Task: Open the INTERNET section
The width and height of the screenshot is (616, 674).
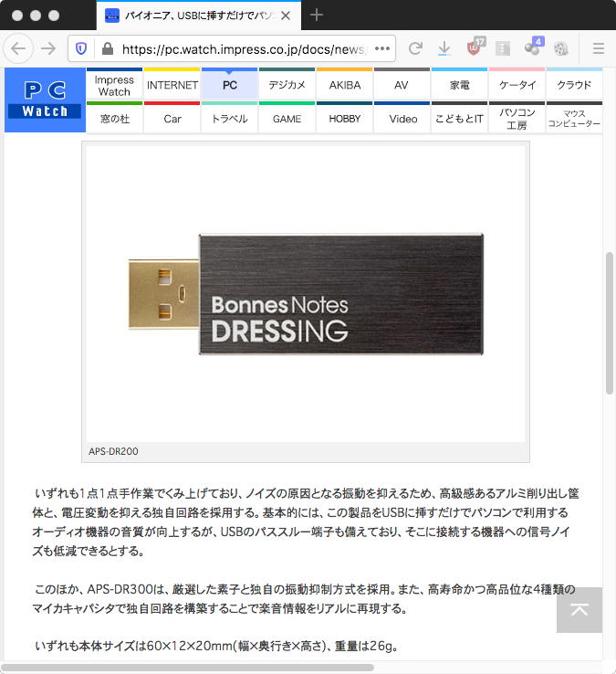Action: tap(172, 86)
